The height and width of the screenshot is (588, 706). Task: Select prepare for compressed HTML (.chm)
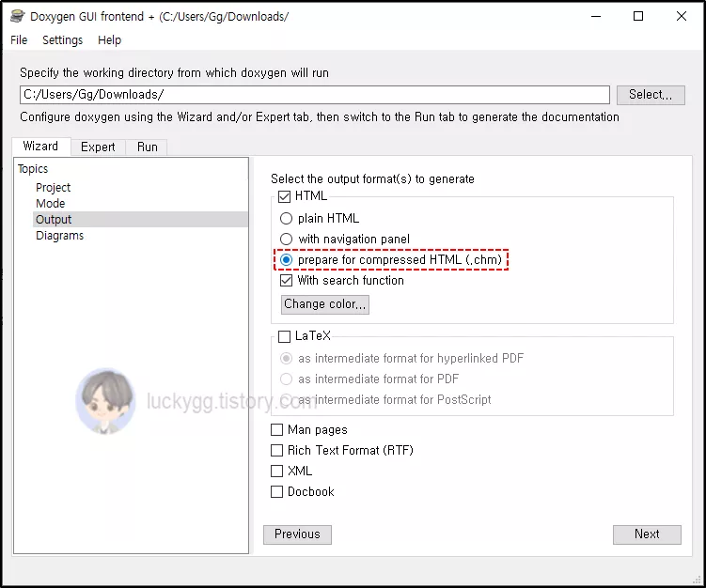pyautogui.click(x=286, y=259)
